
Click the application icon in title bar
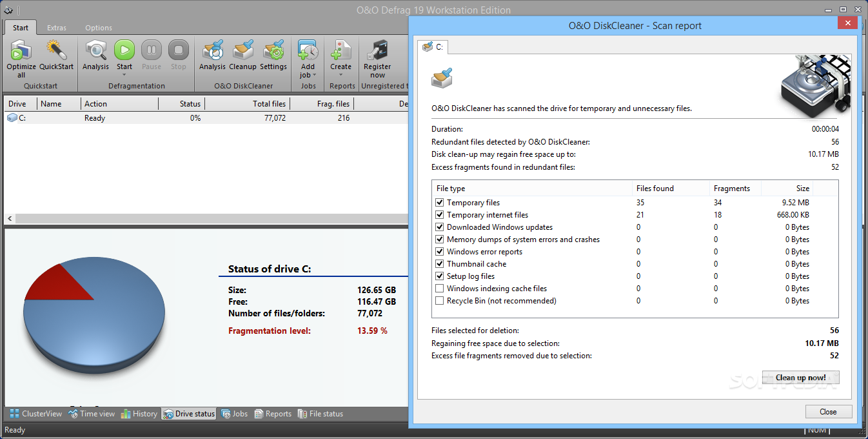[8, 10]
